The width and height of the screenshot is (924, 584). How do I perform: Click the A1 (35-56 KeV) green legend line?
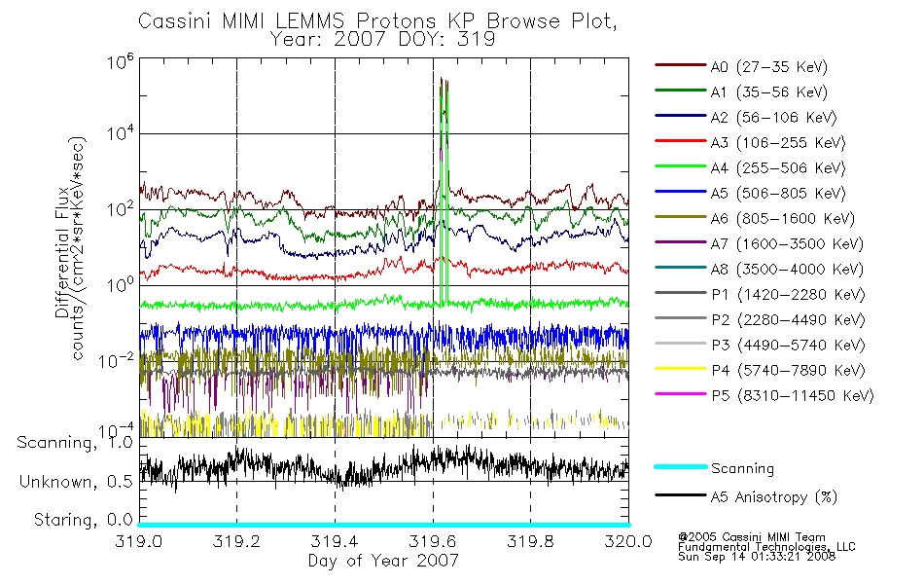pyautogui.click(x=680, y=91)
